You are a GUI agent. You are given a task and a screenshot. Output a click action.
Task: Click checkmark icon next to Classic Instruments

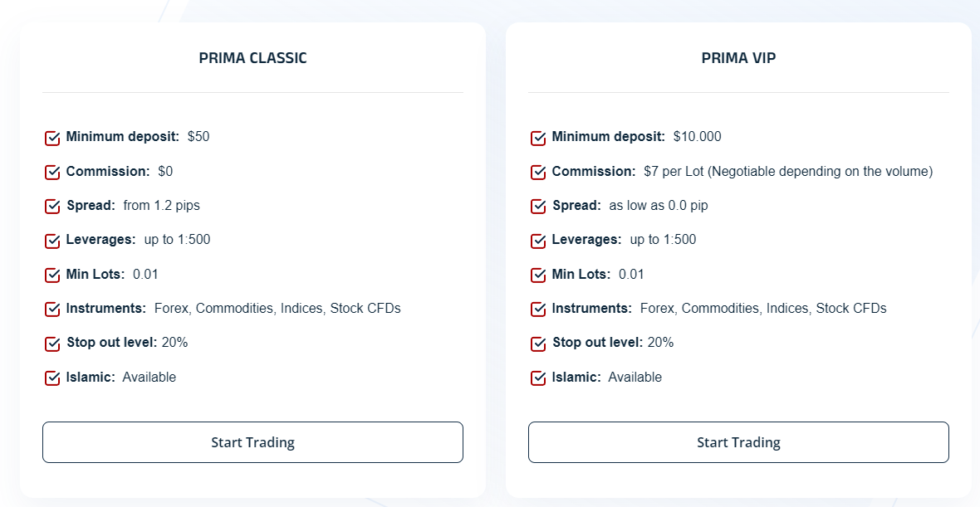pyautogui.click(x=52, y=309)
